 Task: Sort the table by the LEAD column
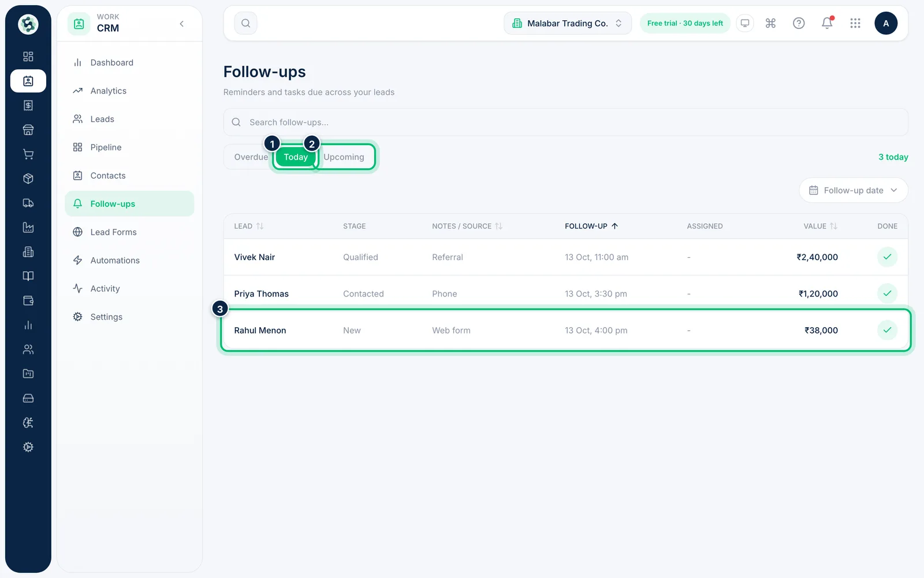(x=249, y=226)
